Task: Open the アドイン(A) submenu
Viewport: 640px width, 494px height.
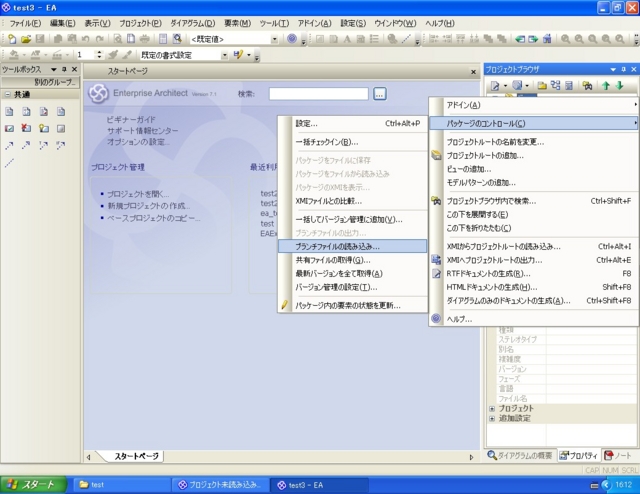Action: [x=534, y=105]
